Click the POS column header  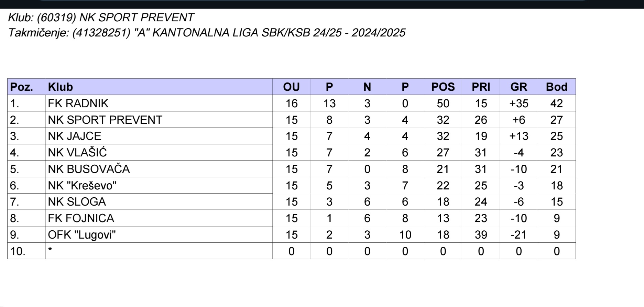(x=443, y=87)
